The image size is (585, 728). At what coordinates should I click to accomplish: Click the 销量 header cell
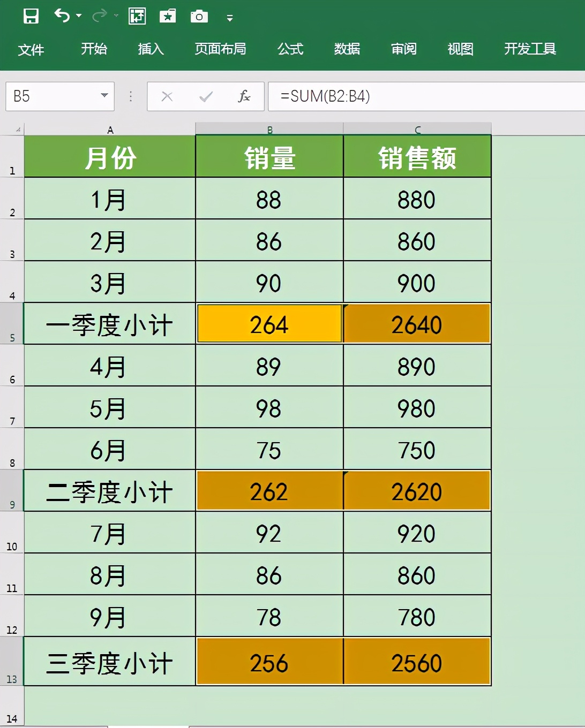(269, 156)
